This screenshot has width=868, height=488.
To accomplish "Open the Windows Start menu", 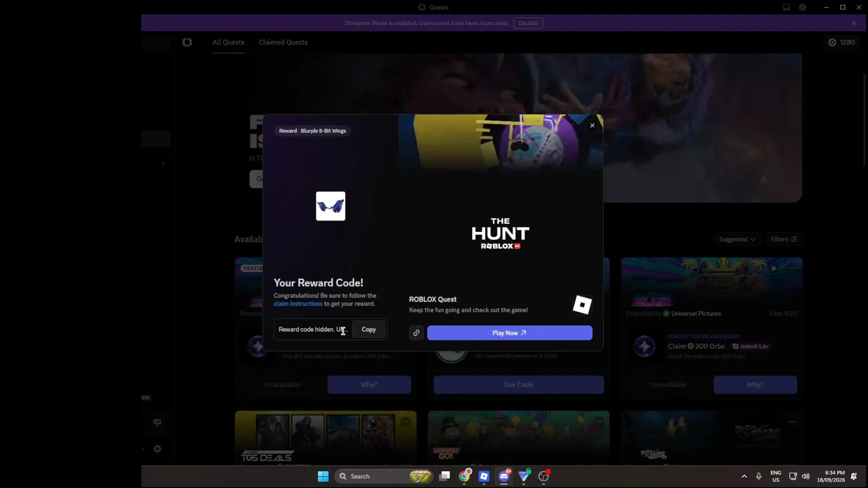I will (323, 476).
